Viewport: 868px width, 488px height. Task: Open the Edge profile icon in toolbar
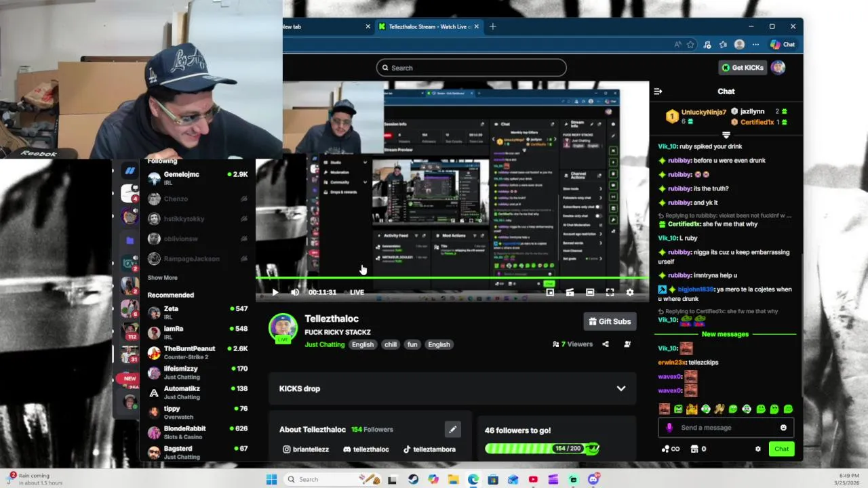point(739,45)
